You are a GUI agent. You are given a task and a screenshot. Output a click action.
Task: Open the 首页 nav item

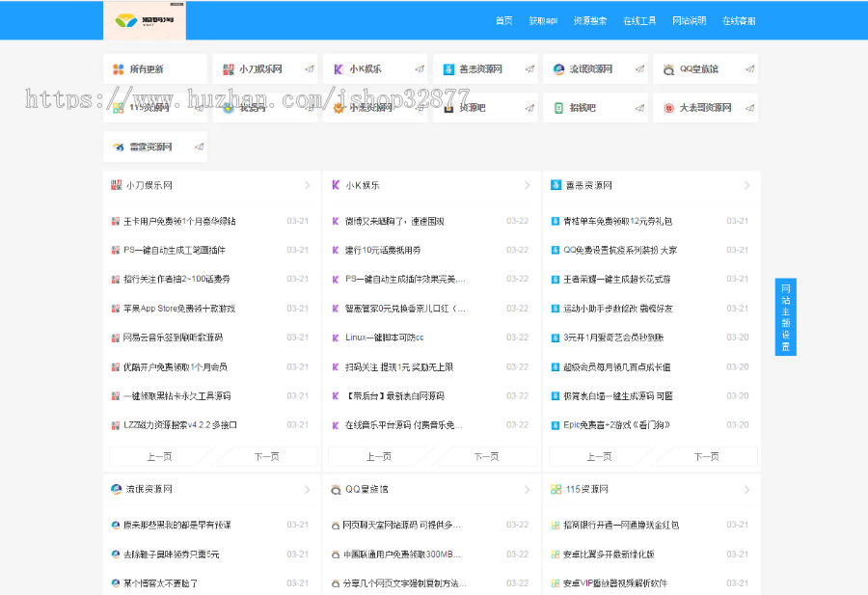pos(503,21)
